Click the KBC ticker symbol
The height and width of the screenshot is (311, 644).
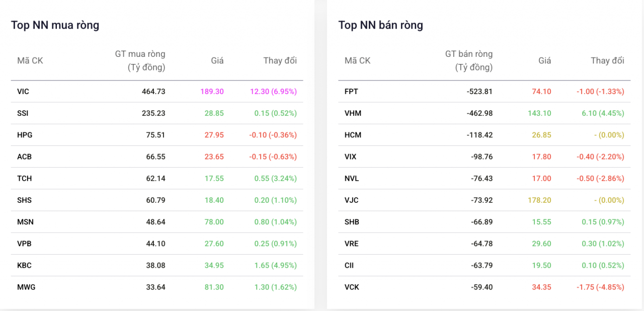(24, 265)
